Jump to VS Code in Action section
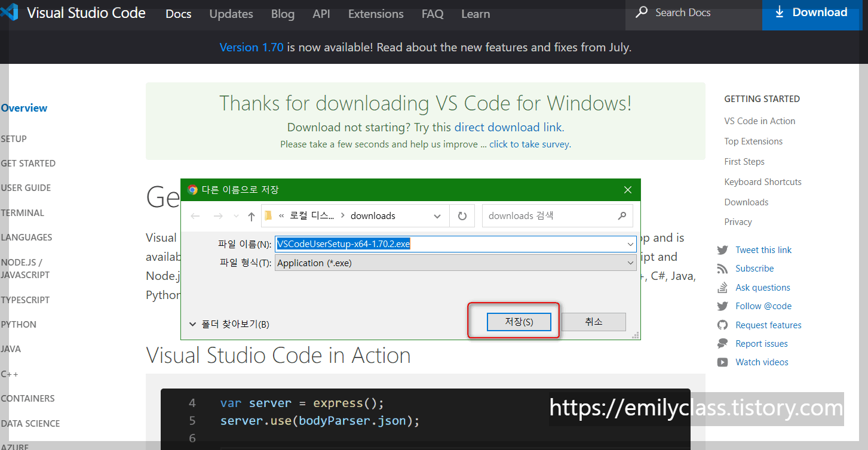Viewport: 868px width, 450px height. click(760, 121)
